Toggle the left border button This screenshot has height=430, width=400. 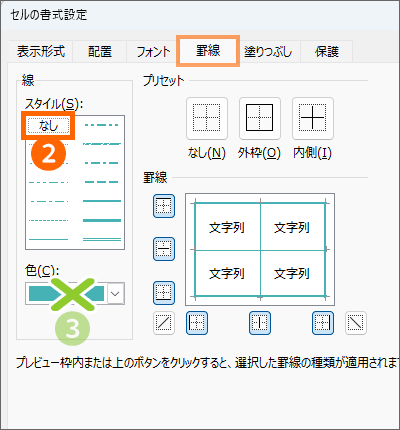pyautogui.click(x=197, y=323)
